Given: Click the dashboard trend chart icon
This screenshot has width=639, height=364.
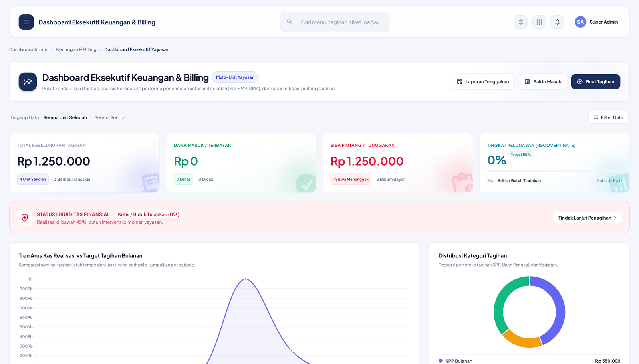Looking at the screenshot, I should point(28,81).
